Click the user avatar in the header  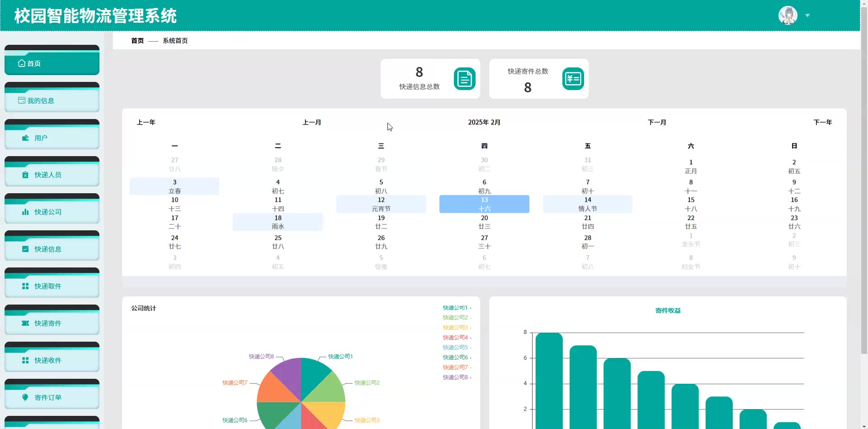pos(788,15)
